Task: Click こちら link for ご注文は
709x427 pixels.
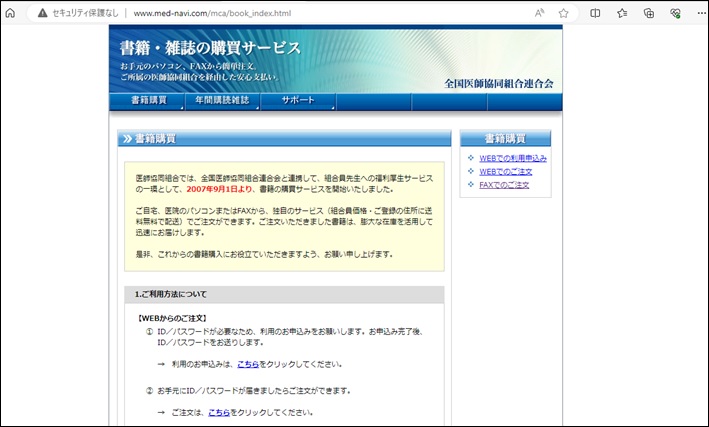Action: point(219,413)
